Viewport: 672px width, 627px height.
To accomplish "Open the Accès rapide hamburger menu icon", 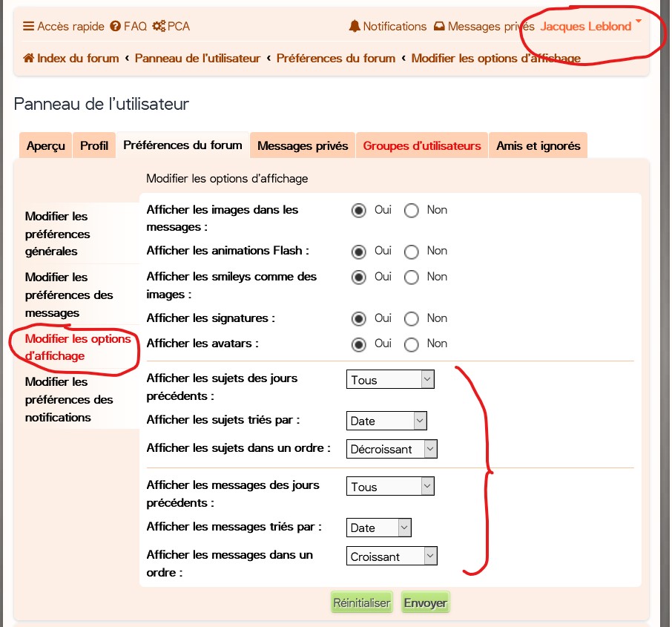I will pos(28,27).
